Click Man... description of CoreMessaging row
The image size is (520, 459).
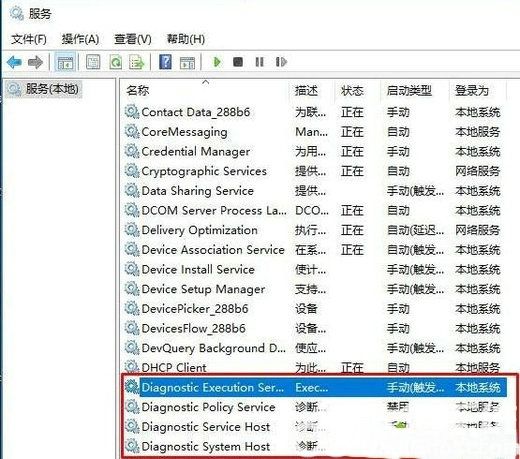pos(311,132)
